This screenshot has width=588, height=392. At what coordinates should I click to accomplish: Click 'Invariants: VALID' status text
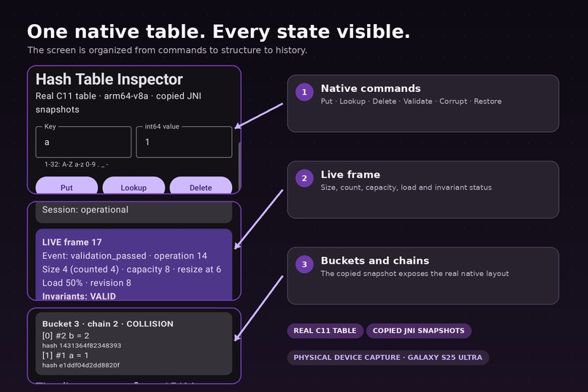pos(79,296)
